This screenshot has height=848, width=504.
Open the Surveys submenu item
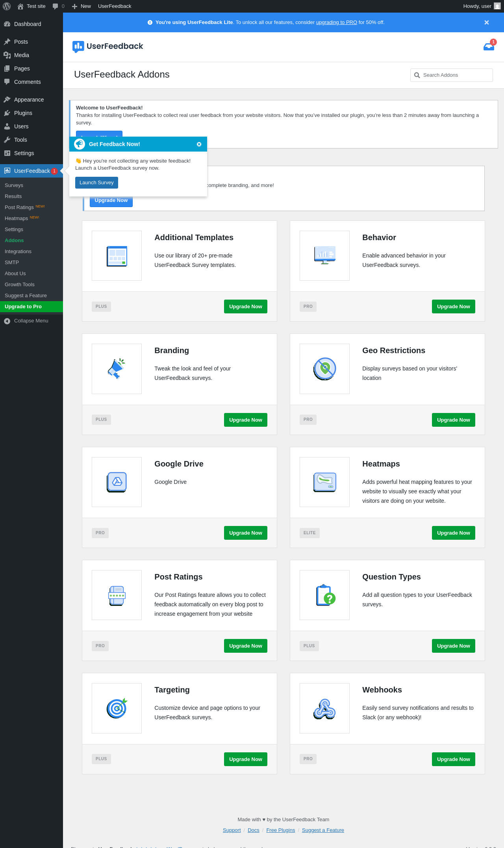(x=14, y=185)
